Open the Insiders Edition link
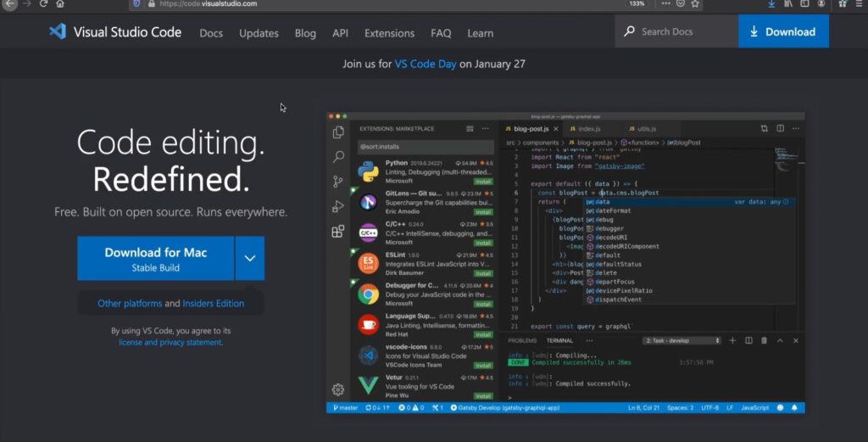The width and height of the screenshot is (868, 442). pos(213,304)
